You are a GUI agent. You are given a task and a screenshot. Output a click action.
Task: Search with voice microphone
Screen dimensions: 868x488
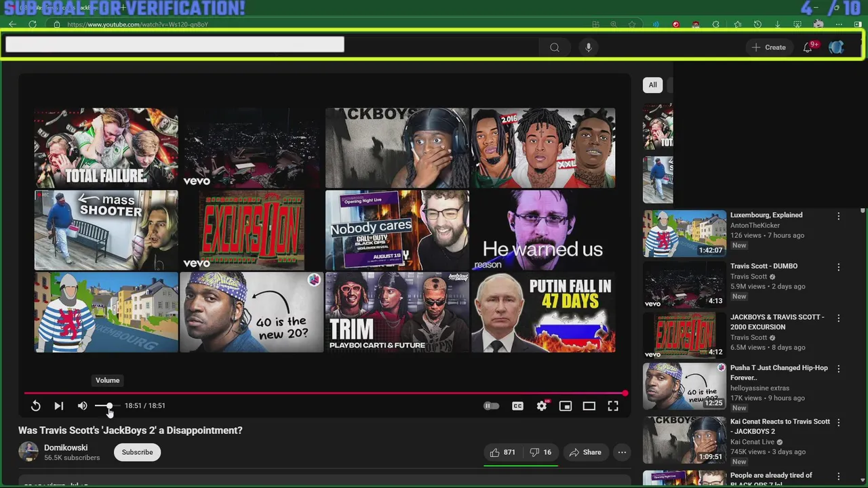click(589, 47)
